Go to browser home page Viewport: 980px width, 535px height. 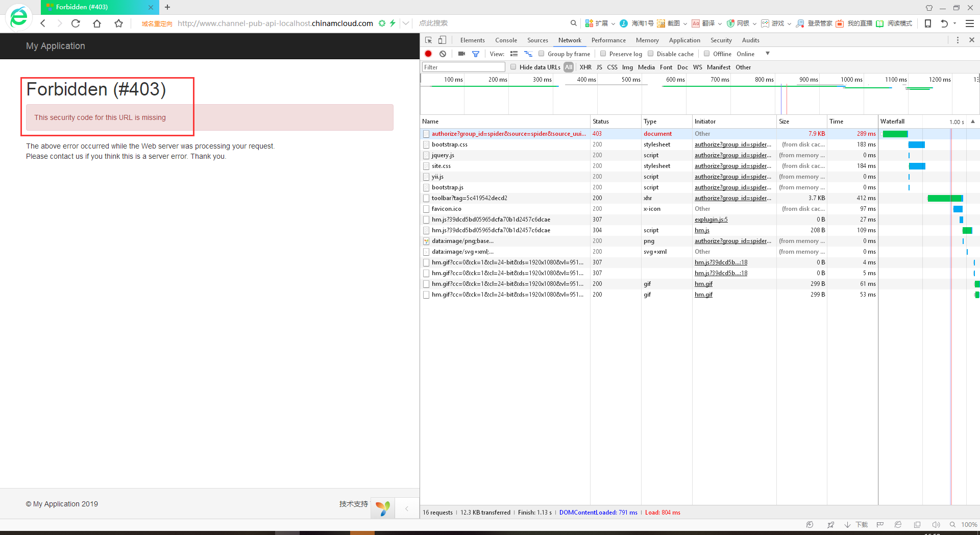click(x=97, y=23)
